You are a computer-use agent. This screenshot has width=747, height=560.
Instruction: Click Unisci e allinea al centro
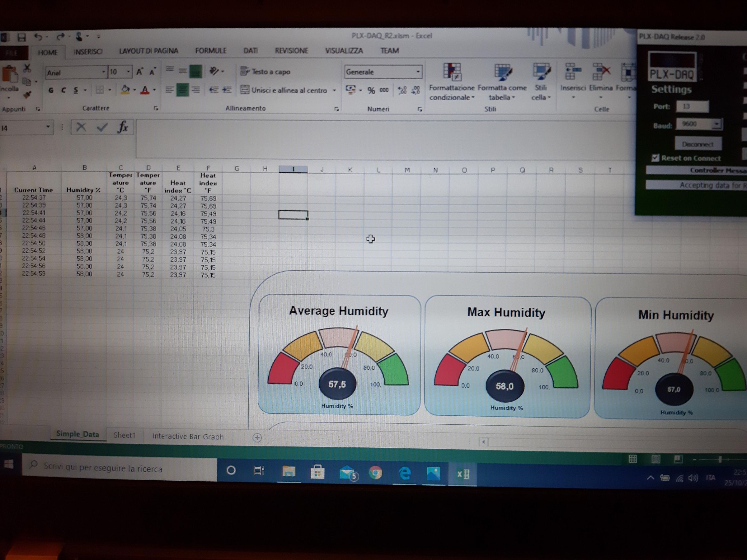[x=285, y=90]
